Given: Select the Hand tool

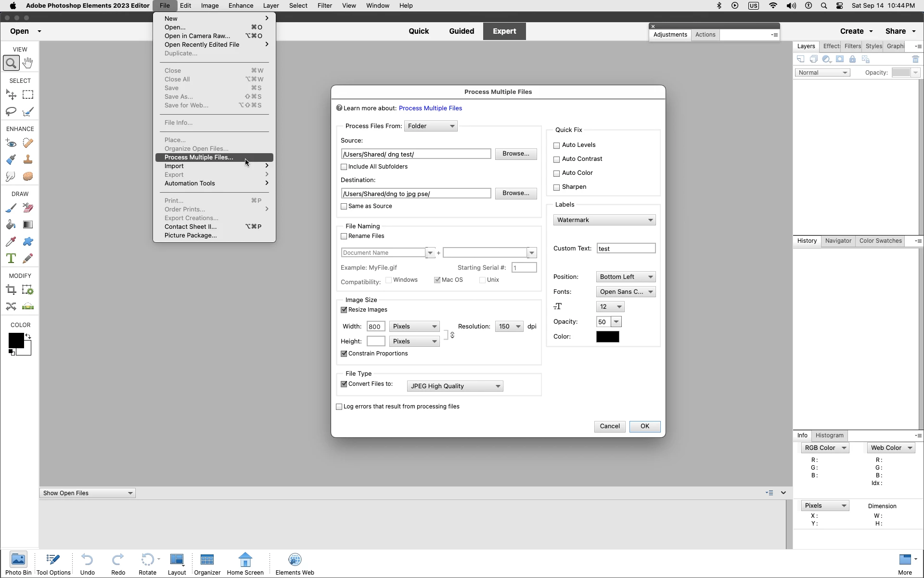Looking at the screenshot, I should (28, 63).
